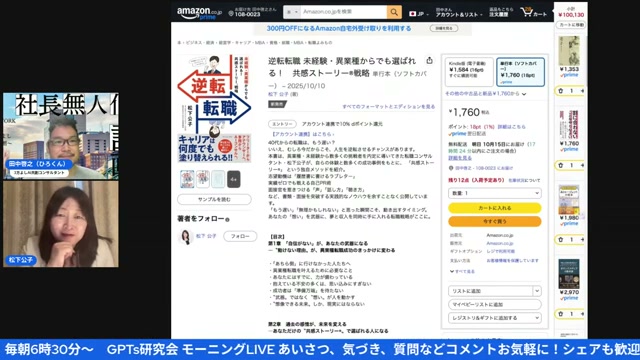This screenshot has width=640, height=360.
Task: Click マイベビーリストに追加 button
Action: (x=495, y=304)
